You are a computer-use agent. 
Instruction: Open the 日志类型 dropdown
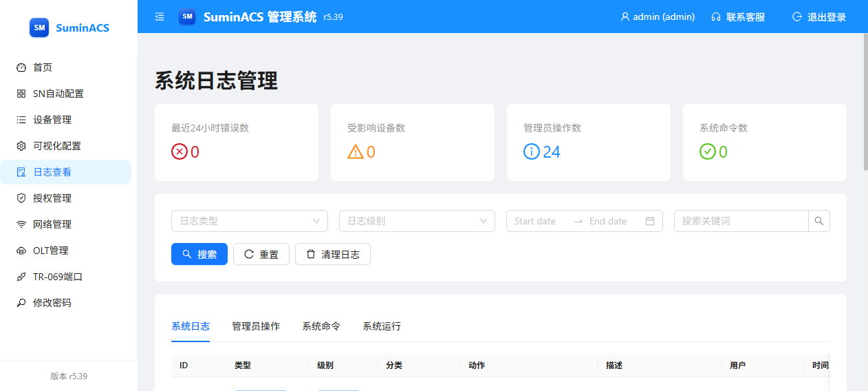[250, 221]
